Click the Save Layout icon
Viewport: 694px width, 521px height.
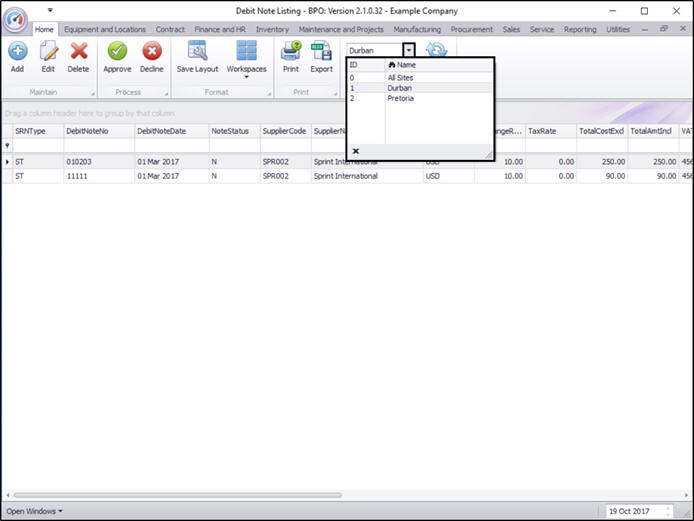click(x=197, y=51)
